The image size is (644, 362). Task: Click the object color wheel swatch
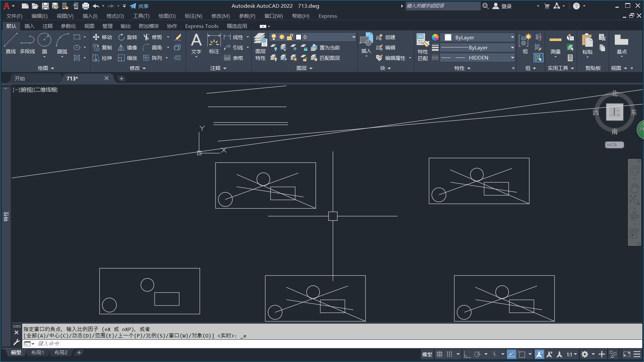(x=435, y=37)
